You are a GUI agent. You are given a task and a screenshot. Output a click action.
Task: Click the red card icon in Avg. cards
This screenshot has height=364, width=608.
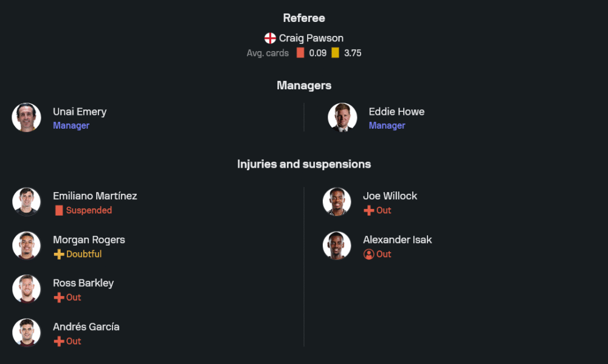pos(300,53)
